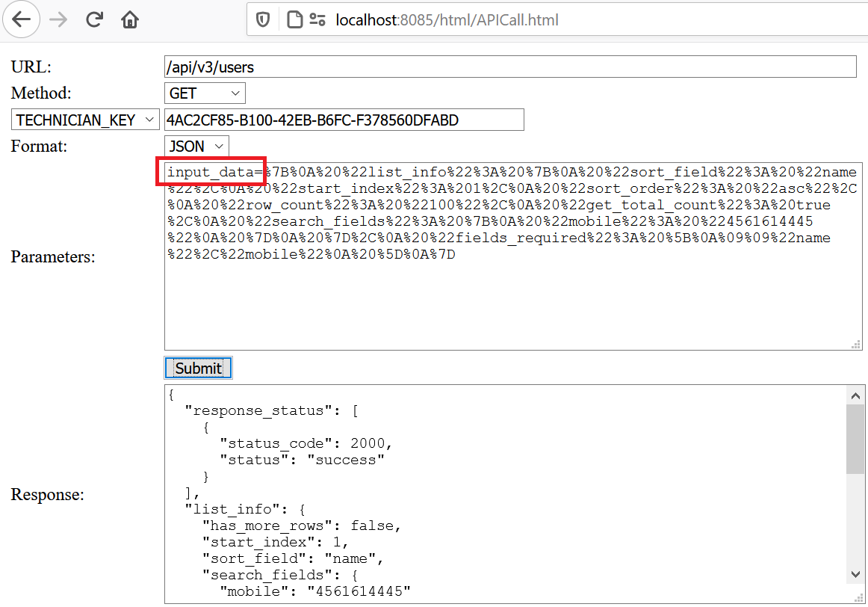Click the tracking protection shield icon
868x607 pixels.
[263, 20]
